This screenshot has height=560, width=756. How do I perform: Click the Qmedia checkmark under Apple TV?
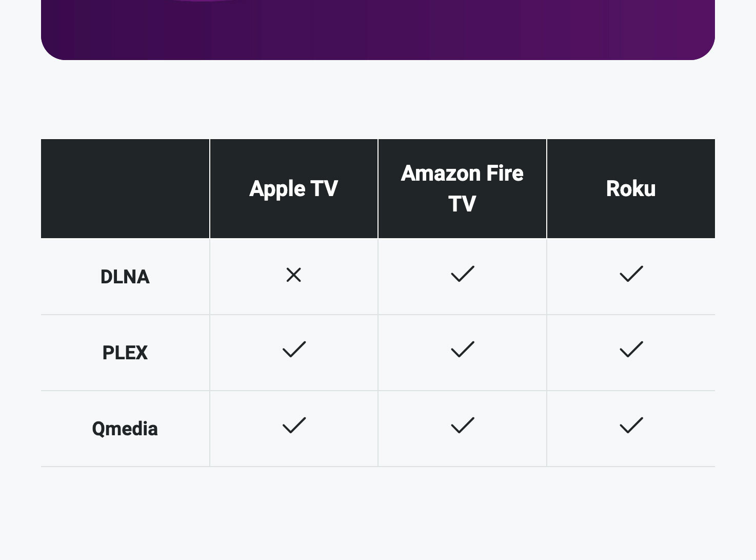(294, 426)
